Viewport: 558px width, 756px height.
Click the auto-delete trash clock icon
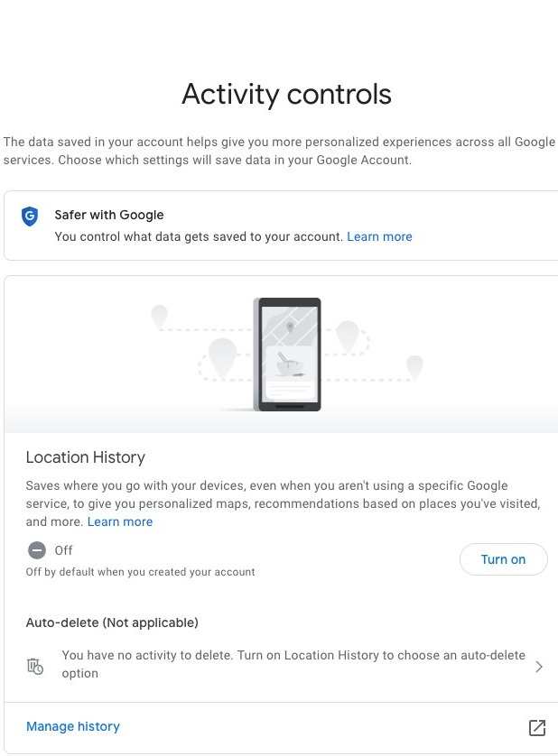(x=35, y=667)
